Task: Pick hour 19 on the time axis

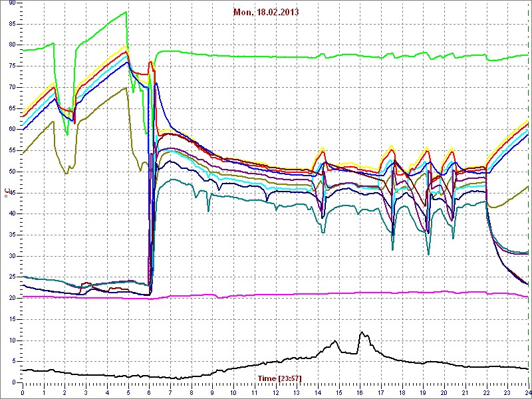Action: tap(423, 392)
